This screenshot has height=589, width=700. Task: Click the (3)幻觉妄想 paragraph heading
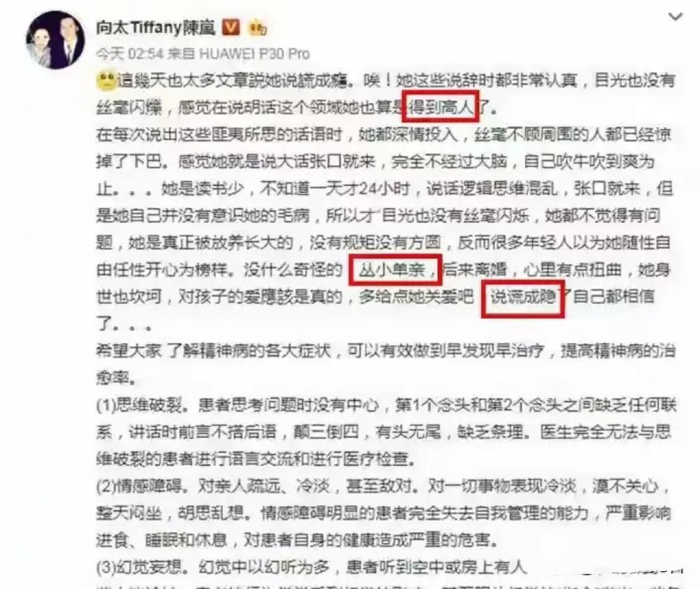pyautogui.click(x=139, y=566)
